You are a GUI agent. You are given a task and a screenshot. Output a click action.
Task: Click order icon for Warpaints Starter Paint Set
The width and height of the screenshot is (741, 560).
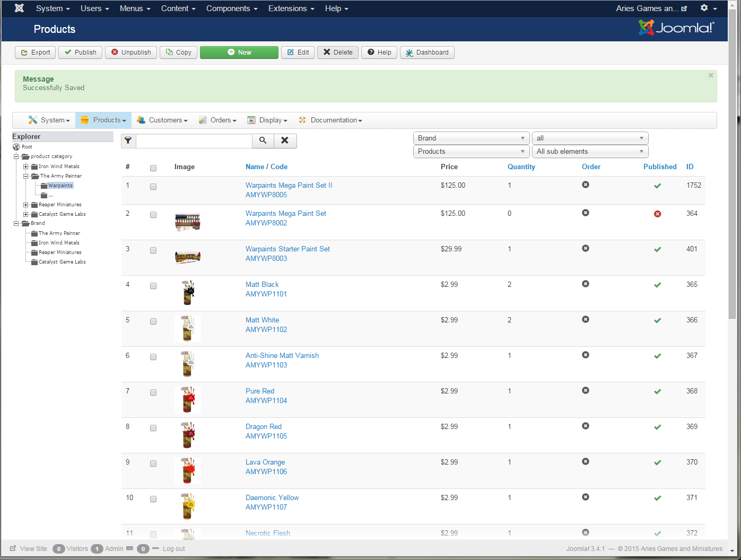coord(586,248)
